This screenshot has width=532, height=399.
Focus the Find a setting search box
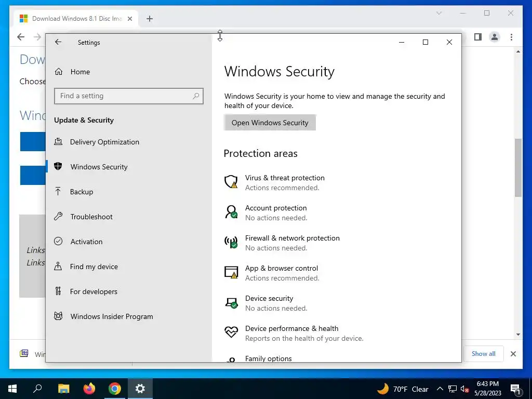pos(129,96)
